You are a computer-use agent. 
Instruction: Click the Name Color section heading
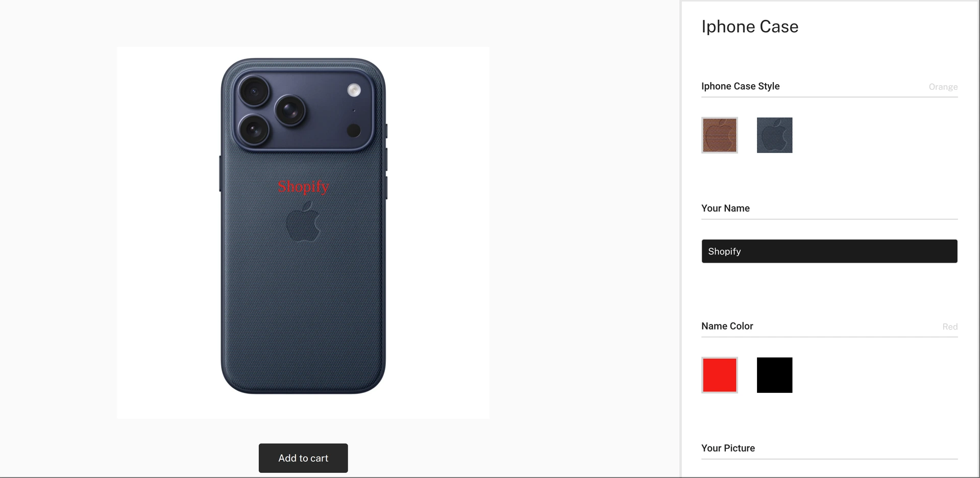click(x=727, y=326)
